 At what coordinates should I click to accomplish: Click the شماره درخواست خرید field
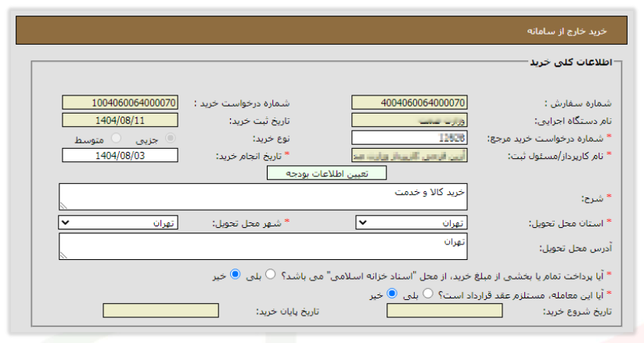(120, 103)
